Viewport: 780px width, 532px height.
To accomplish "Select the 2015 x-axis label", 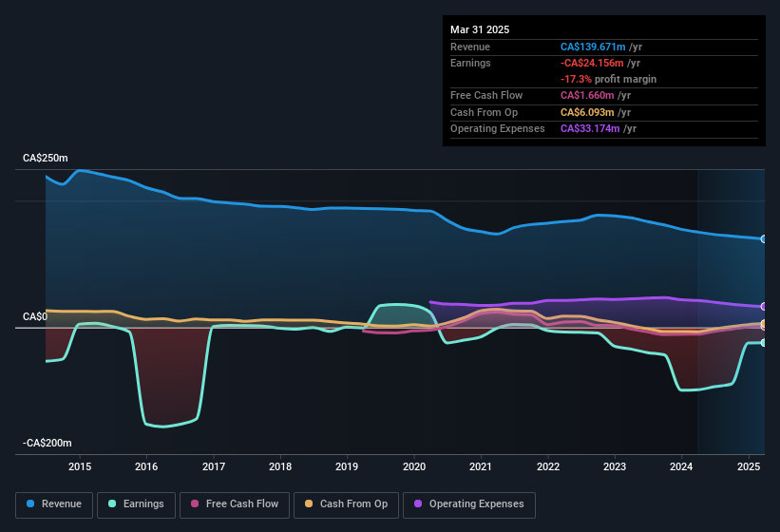I will click(80, 466).
